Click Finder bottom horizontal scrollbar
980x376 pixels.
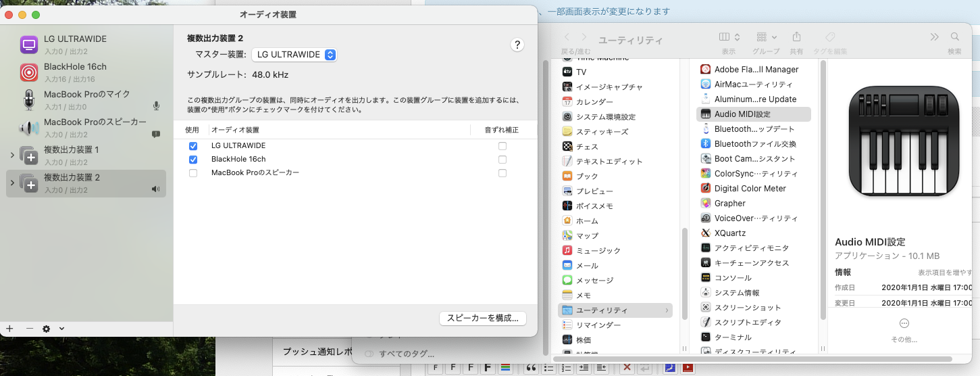click(x=753, y=358)
